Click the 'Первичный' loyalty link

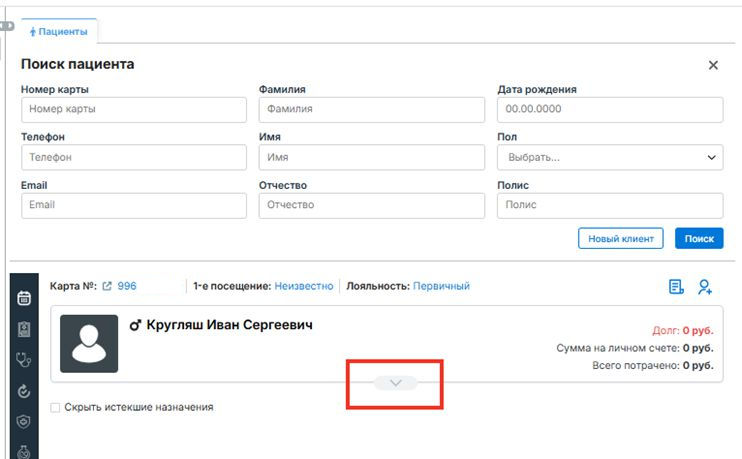(x=441, y=286)
